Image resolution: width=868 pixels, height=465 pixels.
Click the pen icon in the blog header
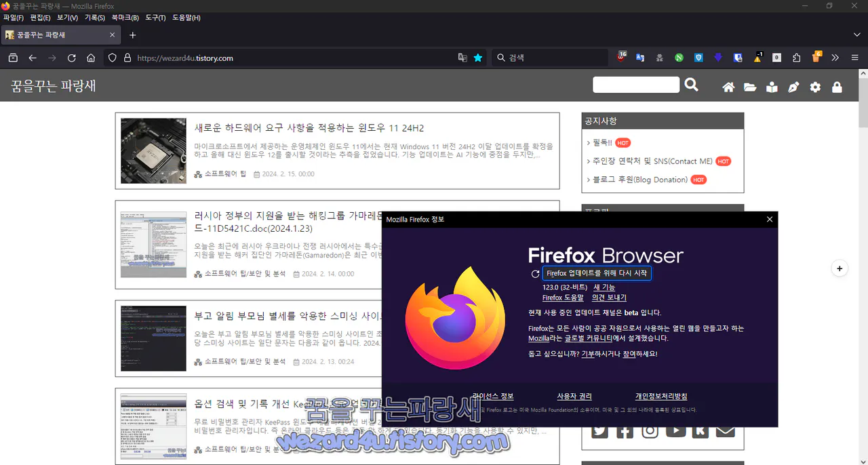tap(793, 86)
